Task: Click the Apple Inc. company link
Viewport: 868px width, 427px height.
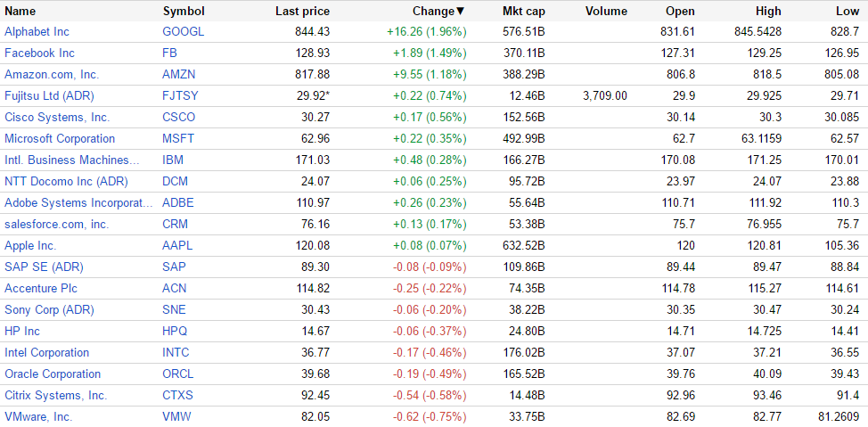Action: 30,245
